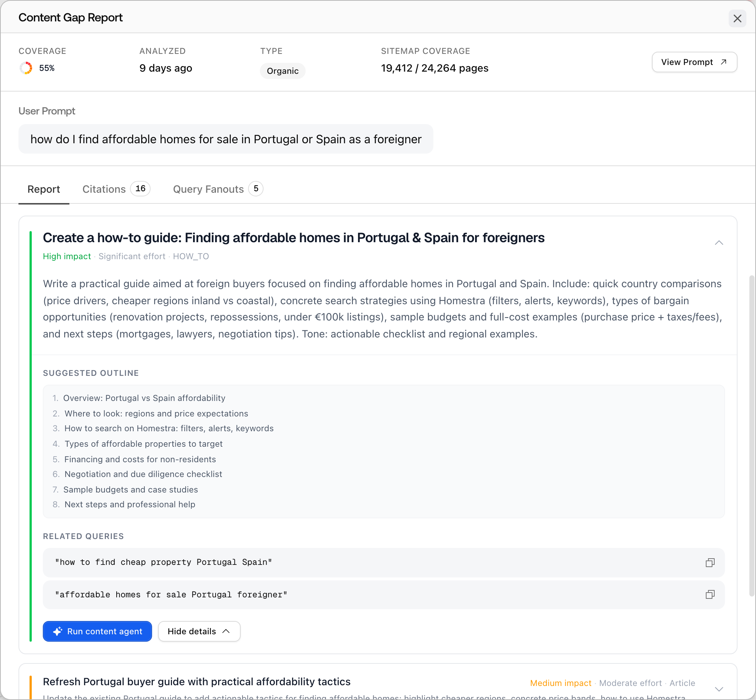Image resolution: width=756 pixels, height=700 pixels.
Task: Open the Query Fanouts tab
Action: coord(218,189)
